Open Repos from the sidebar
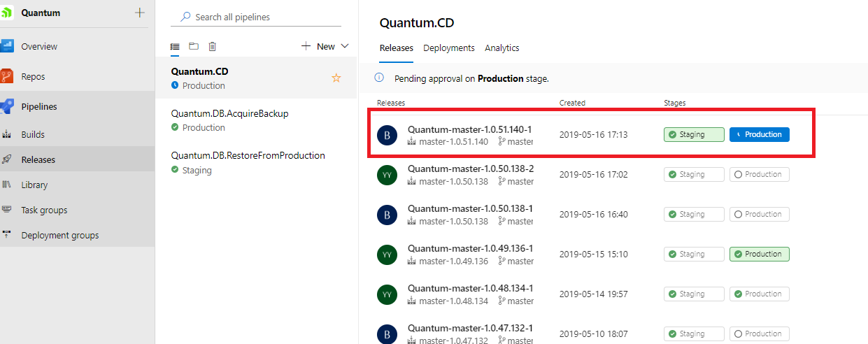This screenshot has width=868, height=344. click(x=33, y=77)
